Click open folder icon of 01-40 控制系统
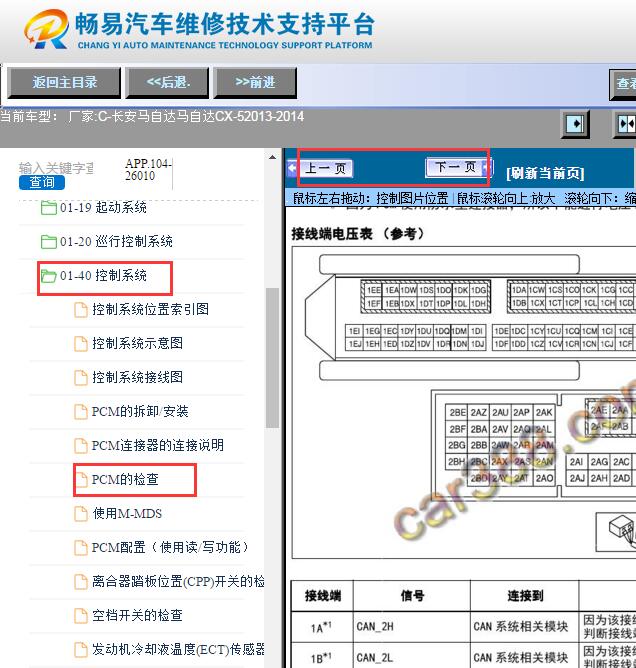The height and width of the screenshot is (668, 636). [49, 276]
